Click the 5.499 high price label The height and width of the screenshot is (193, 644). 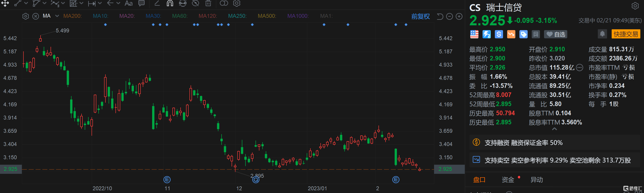(62, 31)
